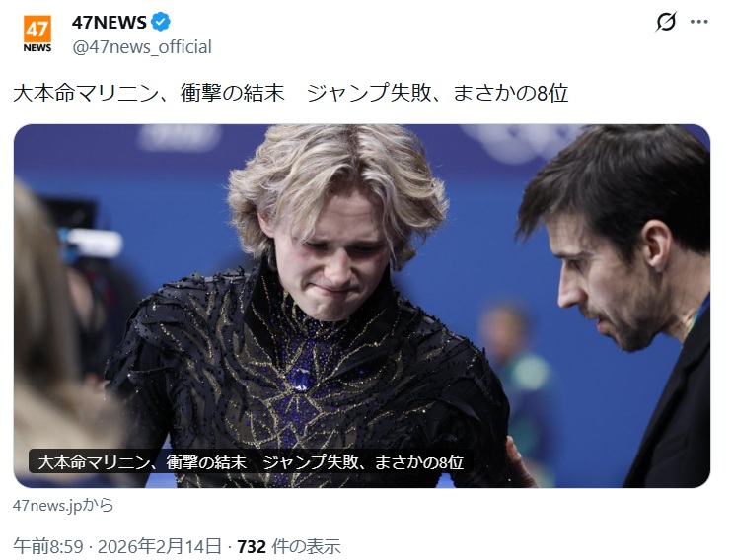Open the 47NEWS profile avatar logo

click(37, 34)
